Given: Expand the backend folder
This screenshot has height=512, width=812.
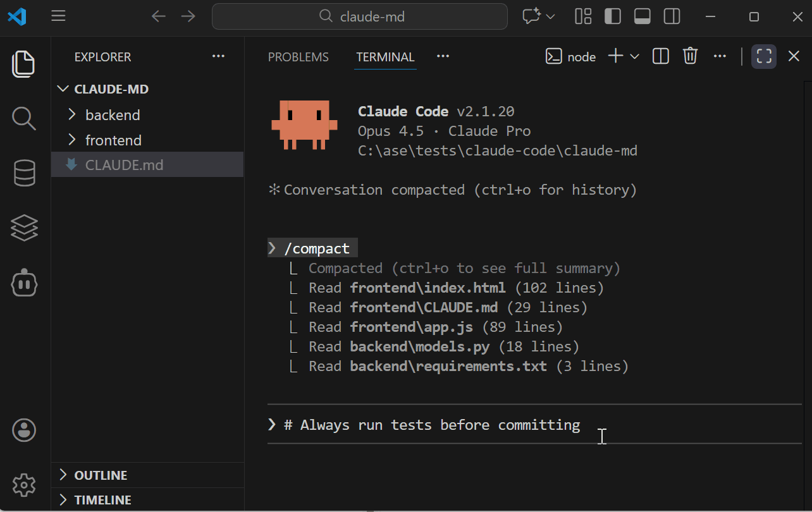Looking at the screenshot, I should 147,115.
